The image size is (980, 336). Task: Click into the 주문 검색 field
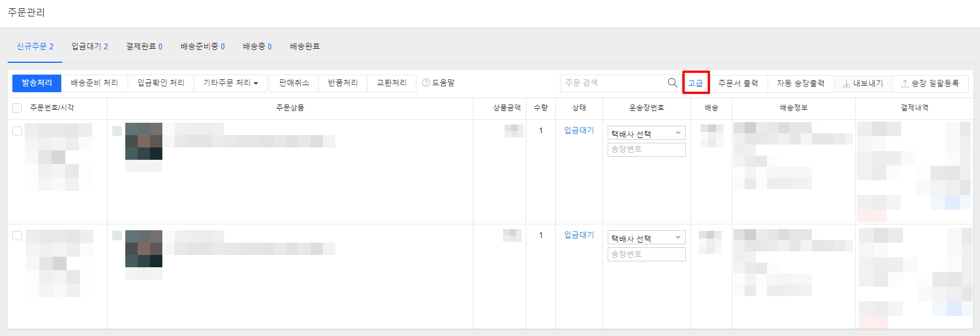[612, 83]
